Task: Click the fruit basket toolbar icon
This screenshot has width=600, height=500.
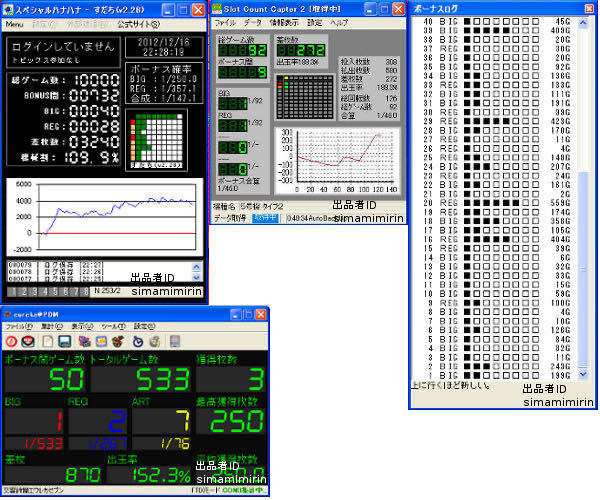Action: pos(119,341)
